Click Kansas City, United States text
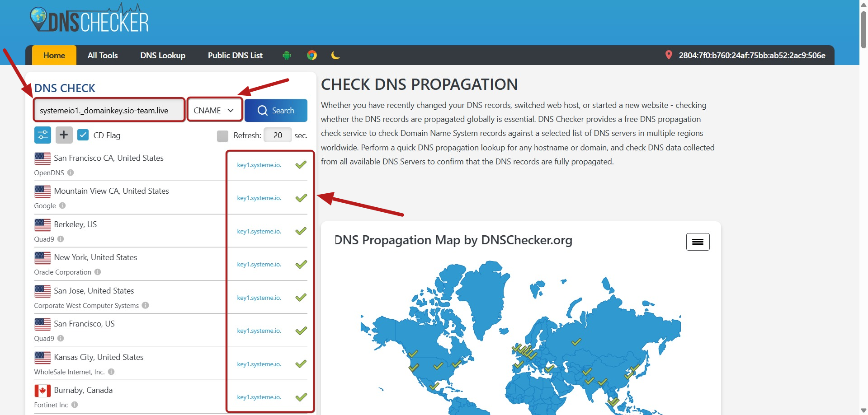The image size is (868, 415). click(99, 357)
